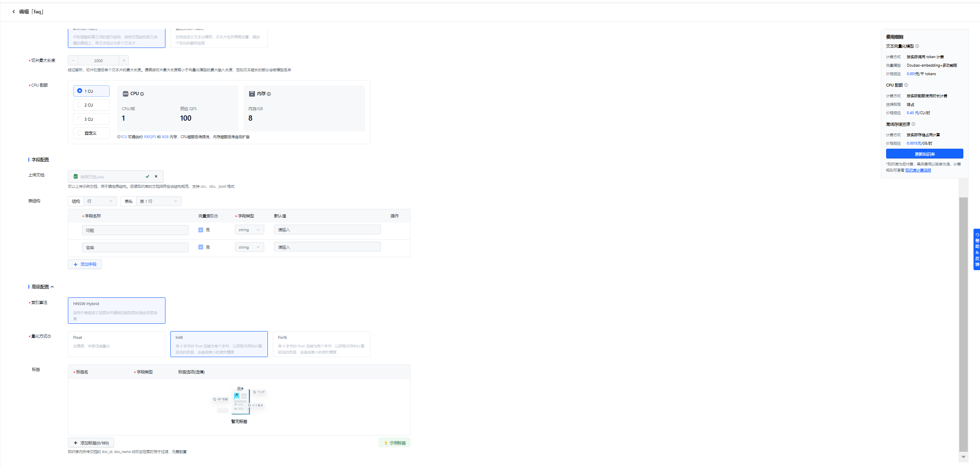Uncheck vector index for 问题 field

[201, 230]
